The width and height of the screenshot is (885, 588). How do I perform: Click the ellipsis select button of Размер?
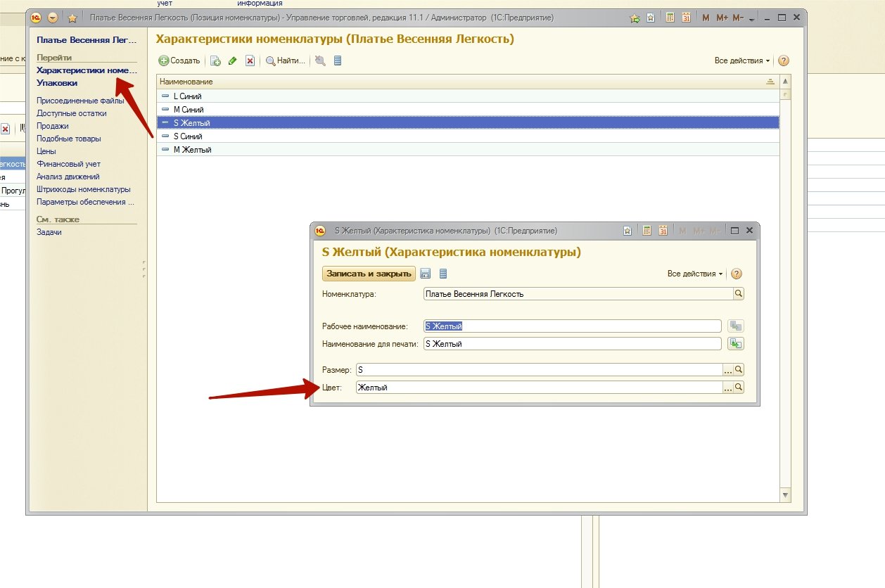click(x=727, y=369)
